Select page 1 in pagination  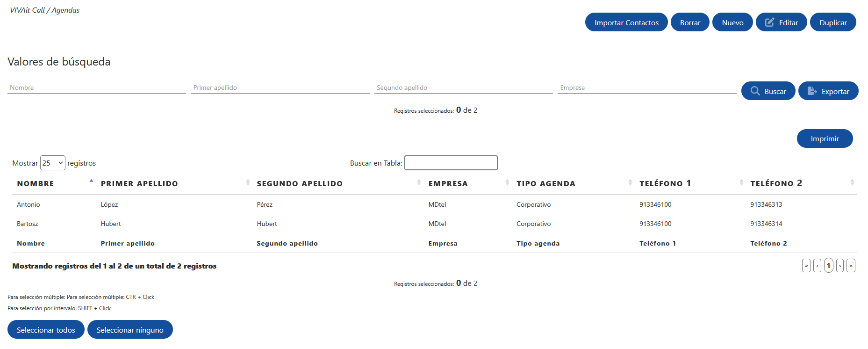tap(828, 266)
